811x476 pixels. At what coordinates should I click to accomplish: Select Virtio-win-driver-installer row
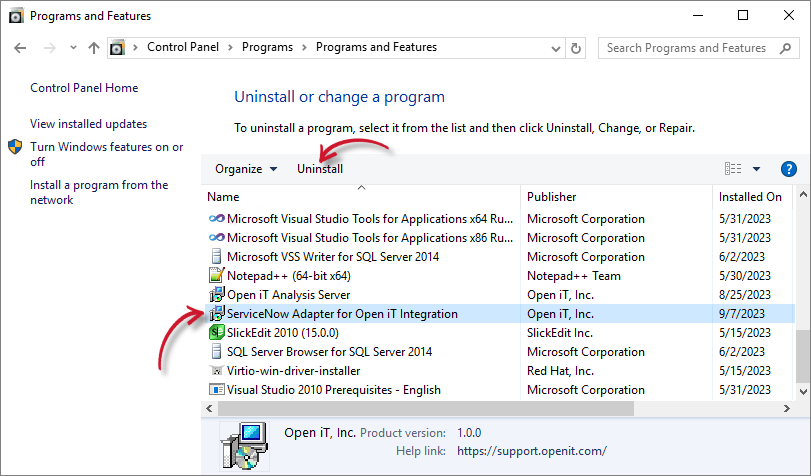click(x=499, y=371)
